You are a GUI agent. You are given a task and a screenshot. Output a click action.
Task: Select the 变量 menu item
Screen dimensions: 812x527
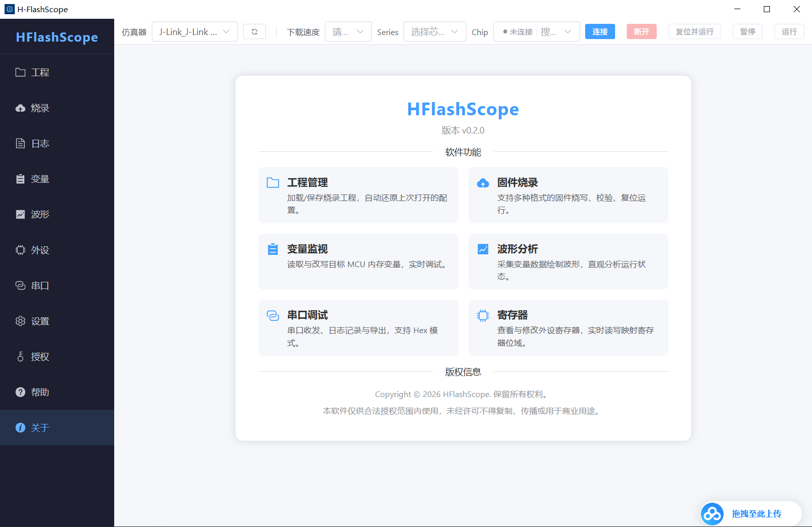coord(57,179)
